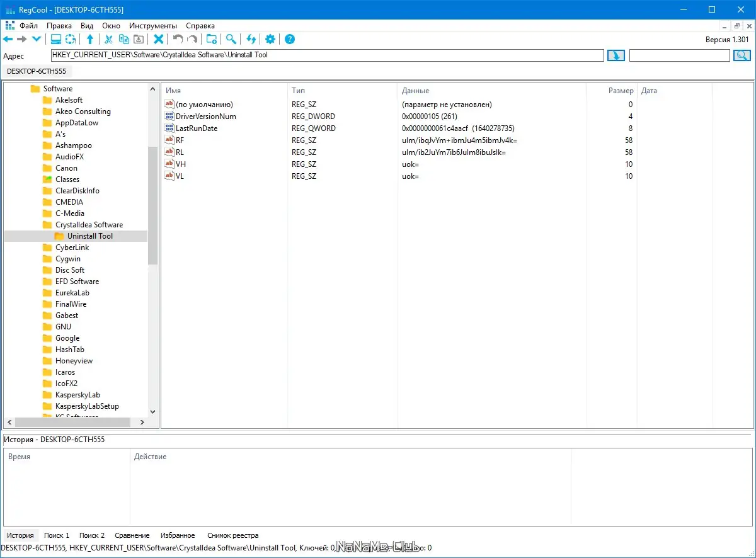Image resolution: width=756 pixels, height=558 pixels.
Task: Sort values by the Дата column header
Action: [675, 91]
